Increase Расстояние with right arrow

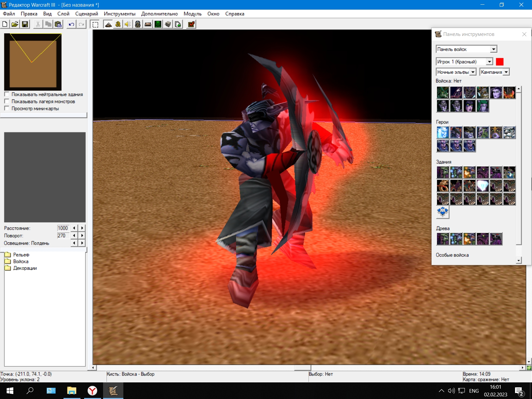(x=82, y=228)
